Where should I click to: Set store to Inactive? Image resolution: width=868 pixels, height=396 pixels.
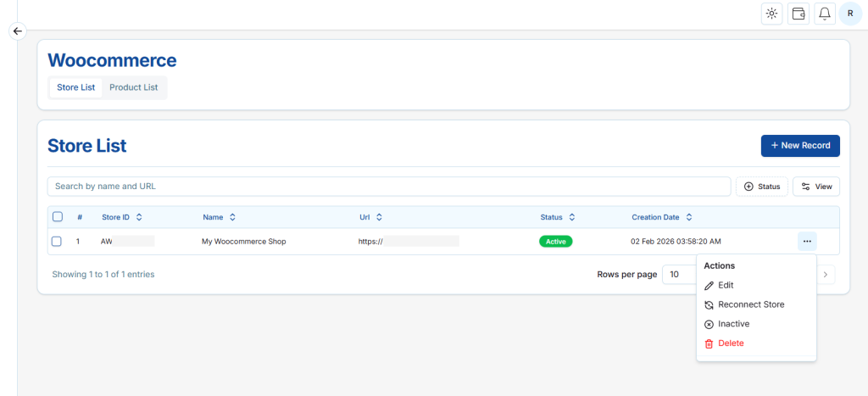pyautogui.click(x=733, y=324)
